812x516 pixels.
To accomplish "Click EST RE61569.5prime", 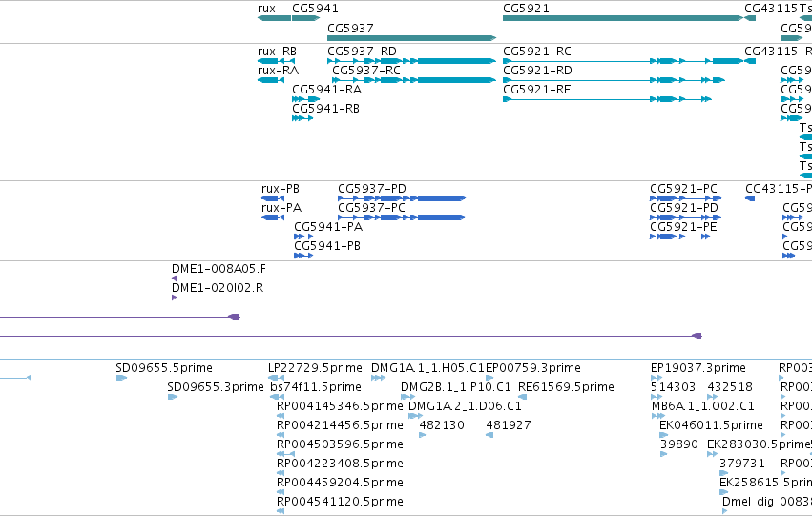I will point(523,397).
